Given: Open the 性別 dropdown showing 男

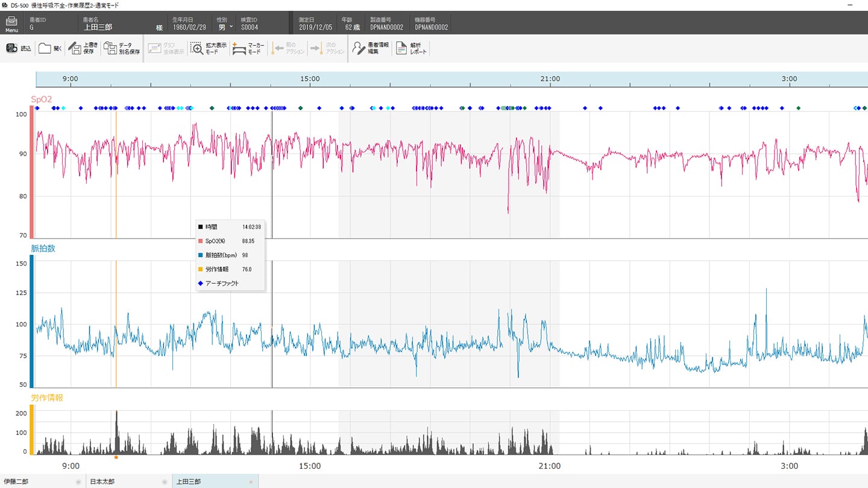Looking at the screenshot, I should coord(225,27).
